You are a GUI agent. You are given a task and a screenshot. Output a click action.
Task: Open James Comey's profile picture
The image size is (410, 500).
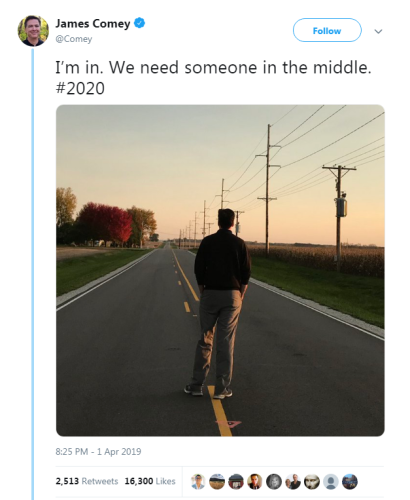pyautogui.click(x=33, y=31)
